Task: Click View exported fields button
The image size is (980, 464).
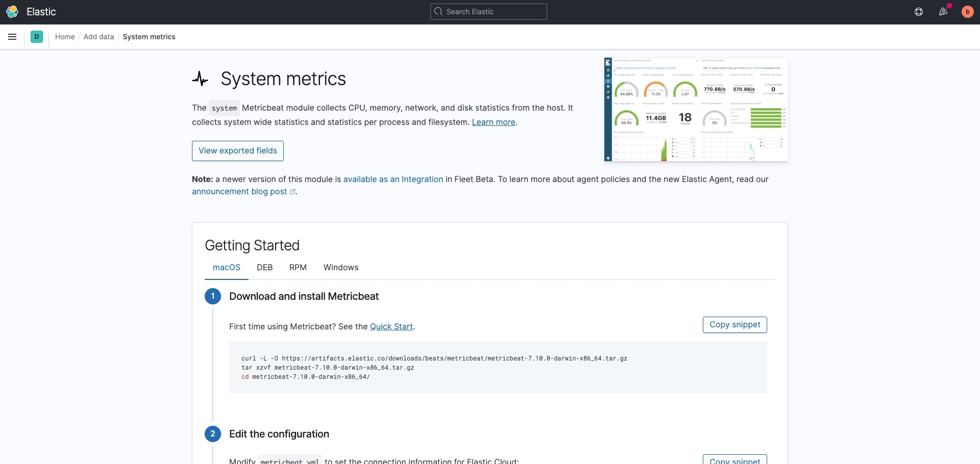Action: [238, 151]
